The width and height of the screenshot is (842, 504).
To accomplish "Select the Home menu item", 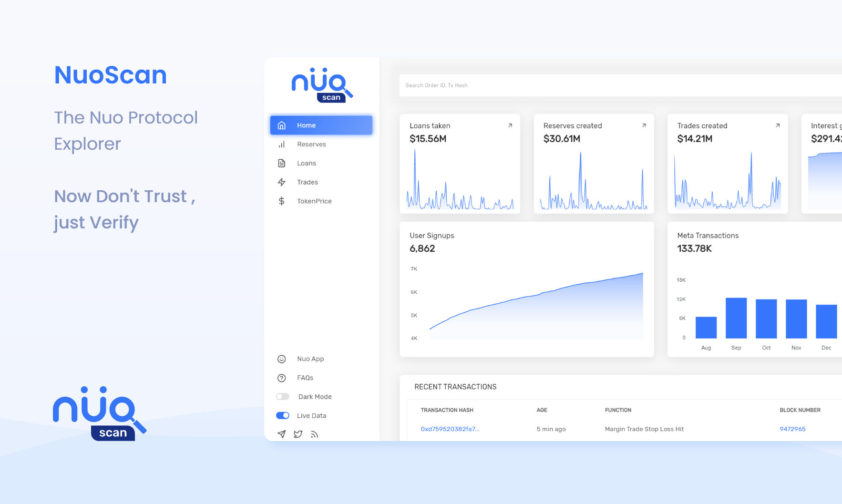I will [x=321, y=125].
